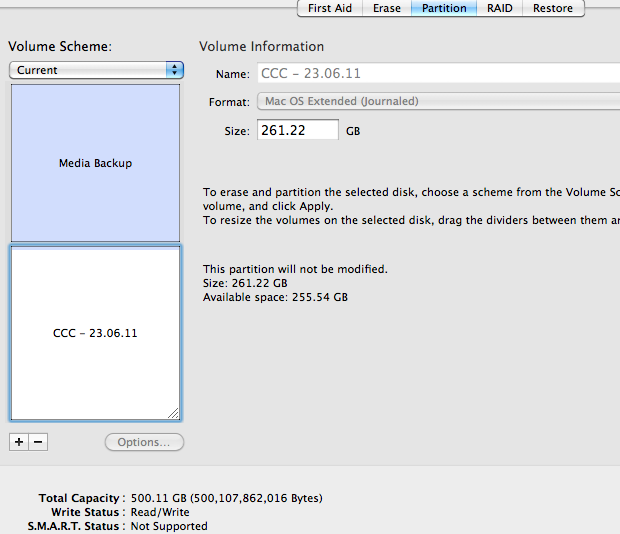Open the Format dropdown Mac OS Extended

(x=439, y=101)
